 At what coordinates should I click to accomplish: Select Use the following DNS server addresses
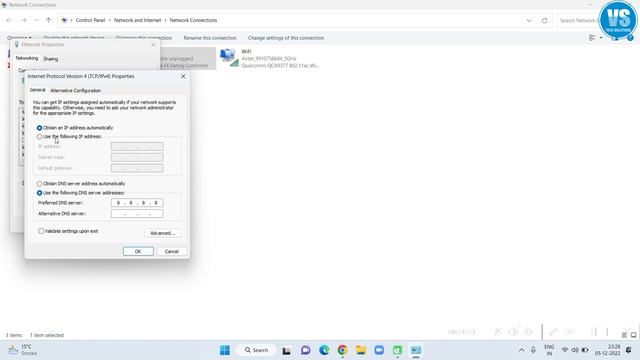pyautogui.click(x=40, y=193)
